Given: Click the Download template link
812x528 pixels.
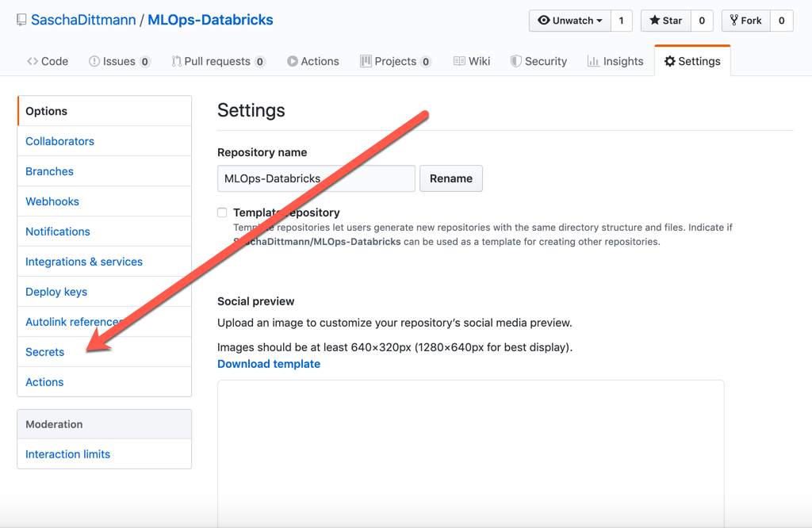Looking at the screenshot, I should click(269, 364).
